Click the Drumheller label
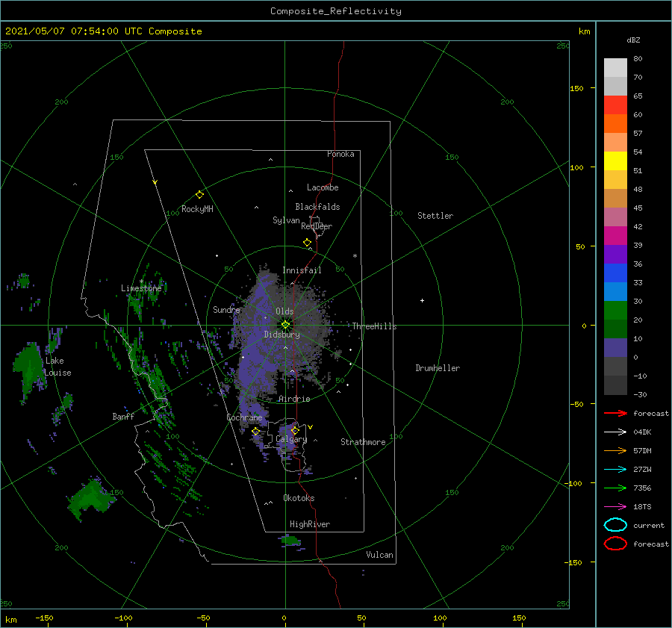Viewport: 672px width, 628px height. (438, 368)
